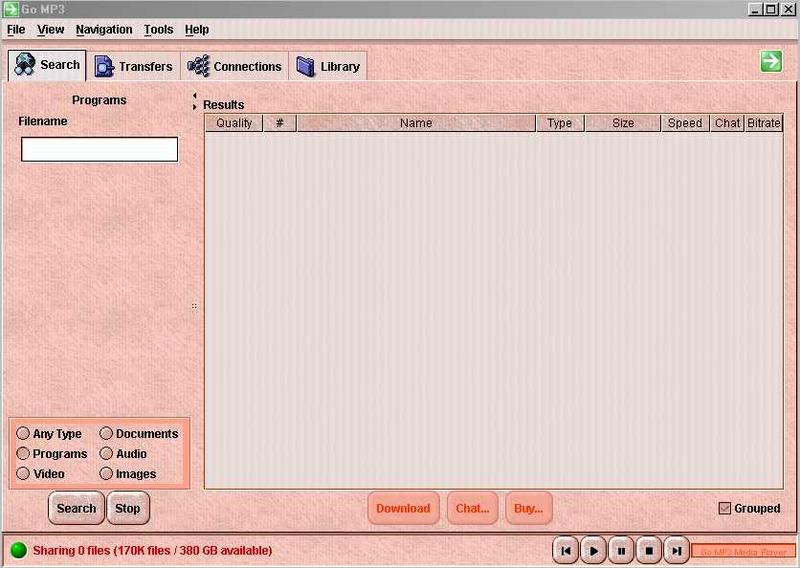Sort results by Size column header
The width and height of the screenshot is (800, 568).
click(623, 123)
